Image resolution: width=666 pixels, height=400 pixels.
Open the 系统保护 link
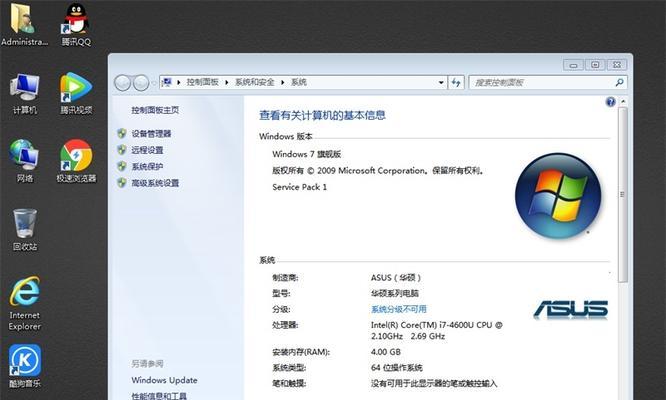(147, 166)
